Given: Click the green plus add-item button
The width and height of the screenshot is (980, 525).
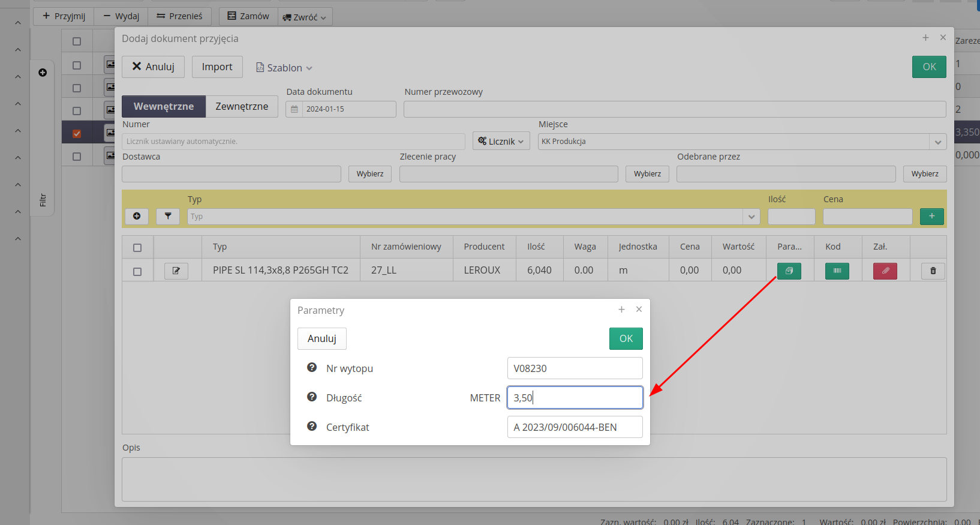Looking at the screenshot, I should (x=931, y=216).
